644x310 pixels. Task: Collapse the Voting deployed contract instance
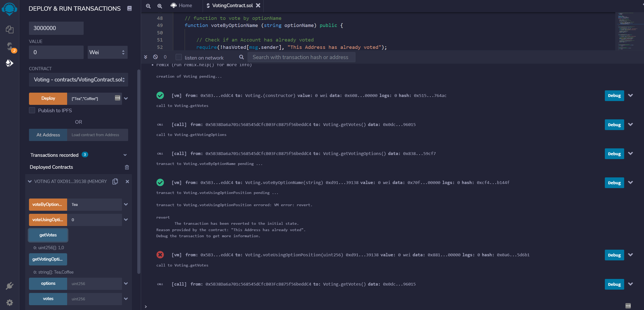30,181
